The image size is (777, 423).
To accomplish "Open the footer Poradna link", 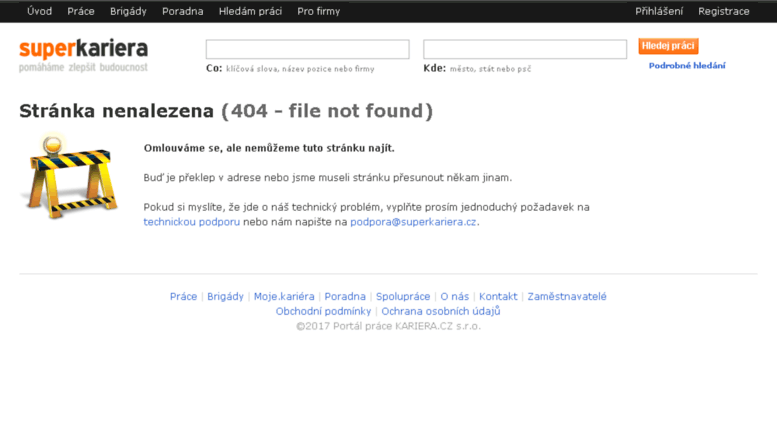I will pos(345,296).
